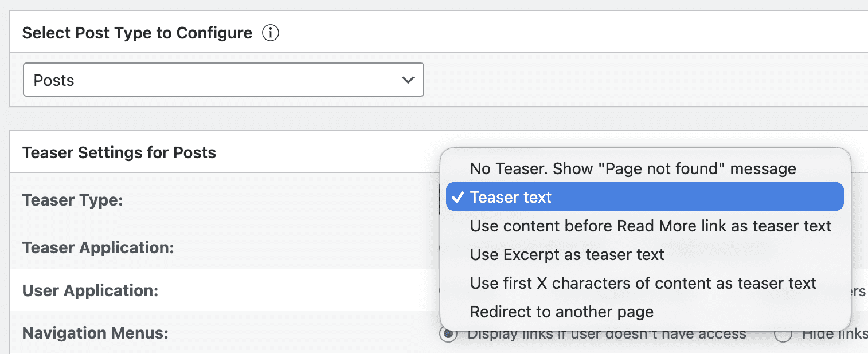Click the Teaser Application setting label
This screenshot has height=354, width=868.
[x=99, y=247]
